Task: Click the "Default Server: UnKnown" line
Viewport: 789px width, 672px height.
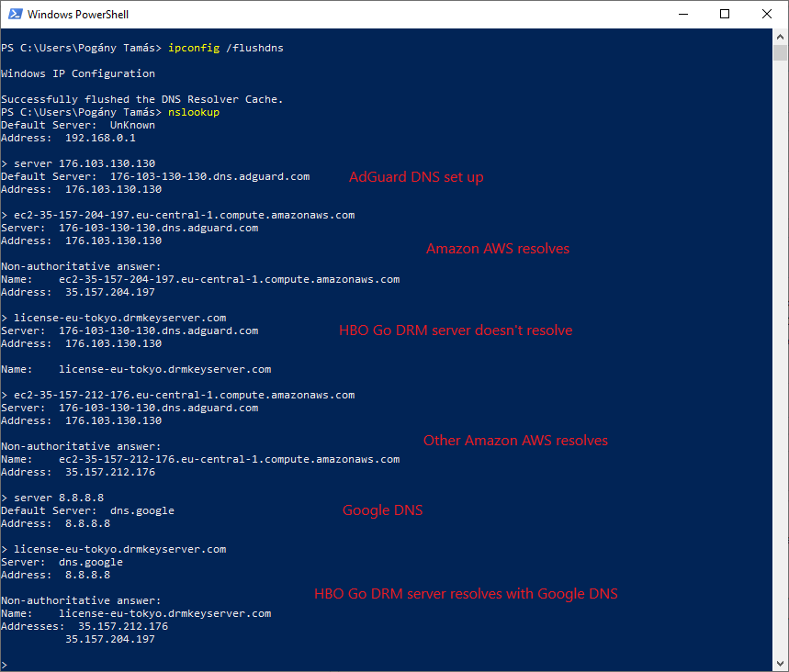Action: pyautogui.click(x=78, y=125)
